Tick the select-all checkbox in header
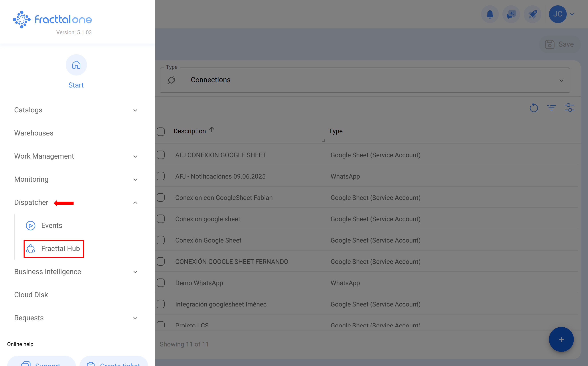 (161, 131)
